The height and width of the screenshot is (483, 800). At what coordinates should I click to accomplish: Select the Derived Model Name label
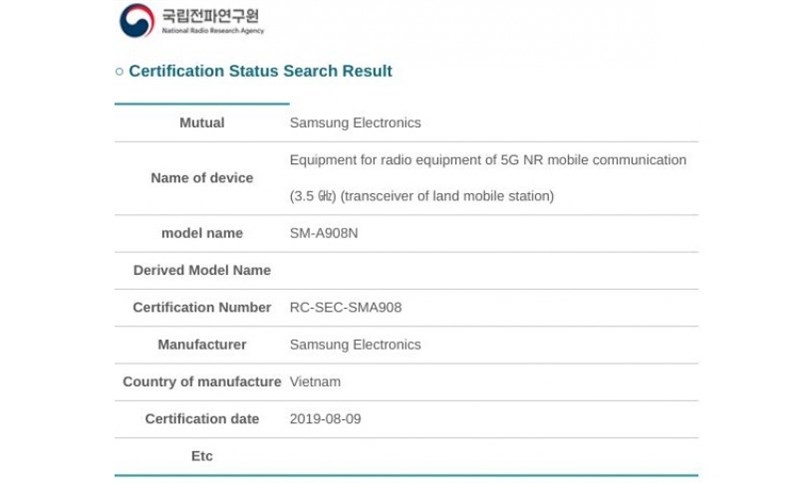pos(202,270)
